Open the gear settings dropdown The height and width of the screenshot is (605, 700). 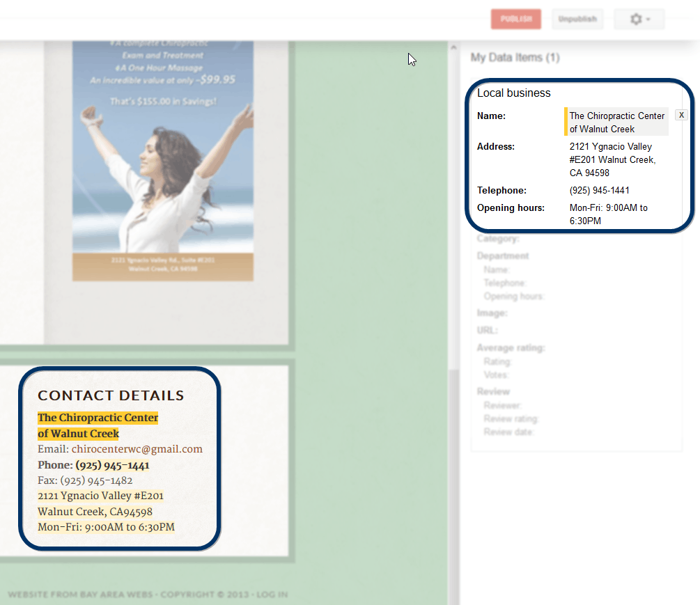[x=639, y=19]
